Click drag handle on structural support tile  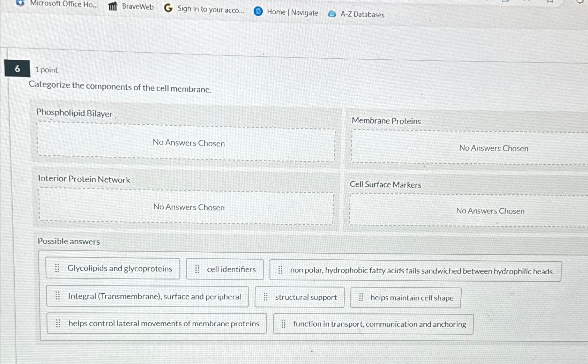click(x=266, y=297)
